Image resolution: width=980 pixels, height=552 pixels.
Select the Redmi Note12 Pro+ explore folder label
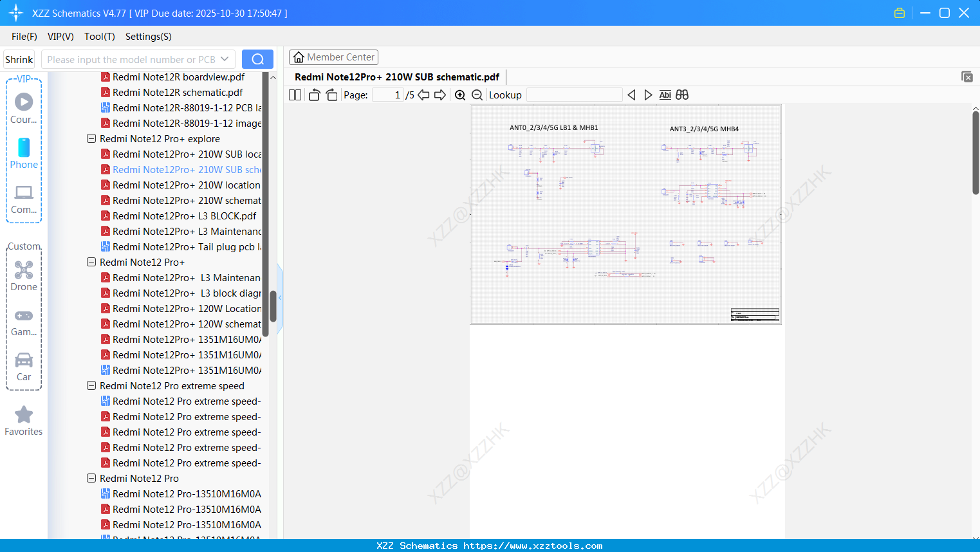click(x=160, y=139)
